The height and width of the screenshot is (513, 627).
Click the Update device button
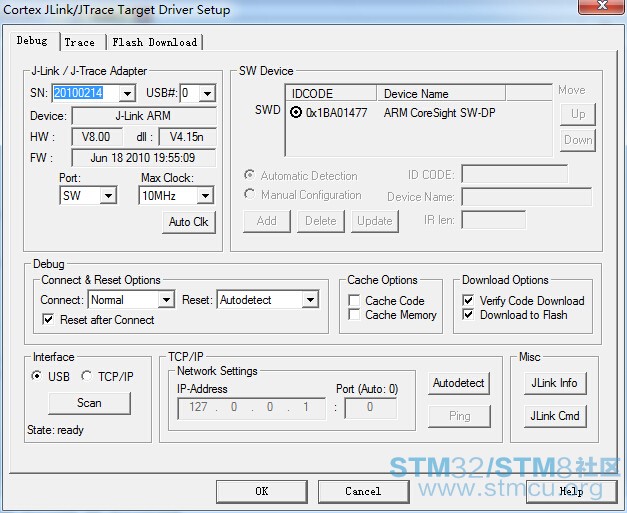coord(375,221)
